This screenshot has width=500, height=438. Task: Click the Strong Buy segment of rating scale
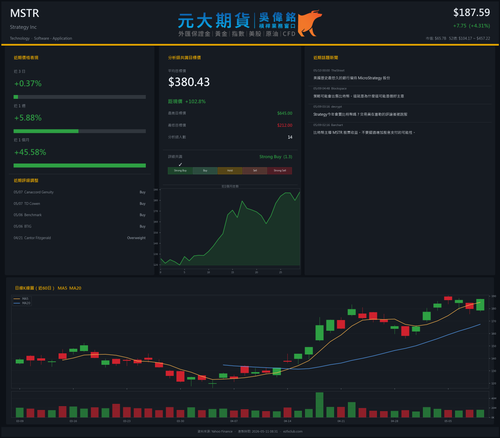click(180, 171)
